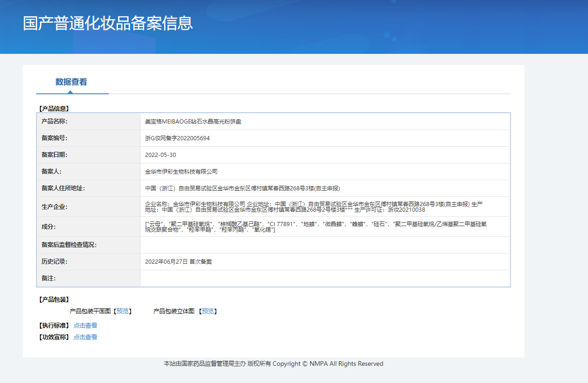
Task: Open 点击查看 link next to 执行标准
Action: [x=85, y=325]
